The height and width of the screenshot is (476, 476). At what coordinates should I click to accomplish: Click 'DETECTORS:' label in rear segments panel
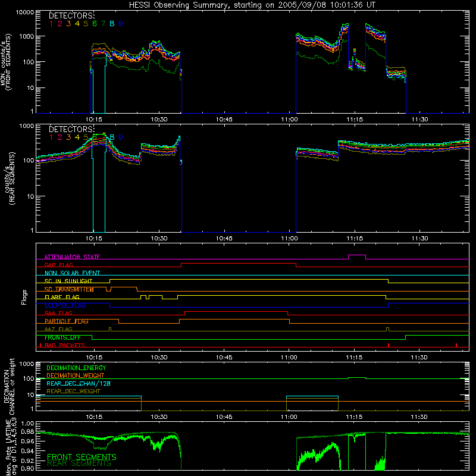(71, 129)
